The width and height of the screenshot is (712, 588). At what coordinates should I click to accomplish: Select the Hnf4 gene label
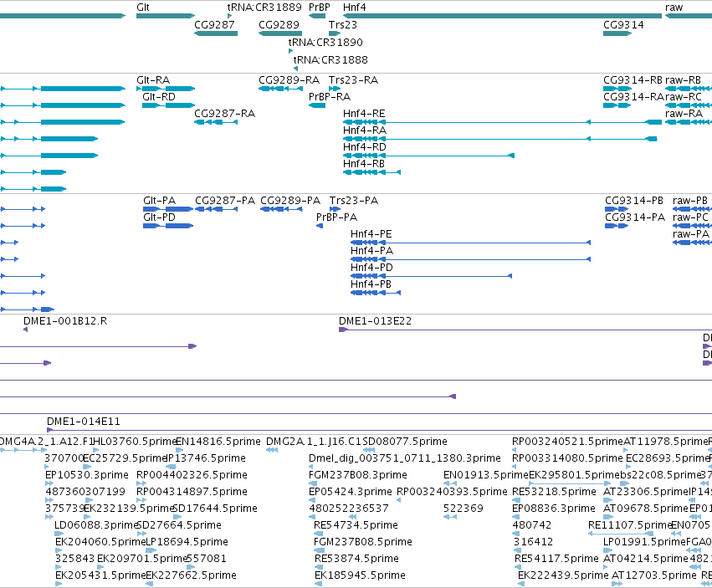[355, 8]
